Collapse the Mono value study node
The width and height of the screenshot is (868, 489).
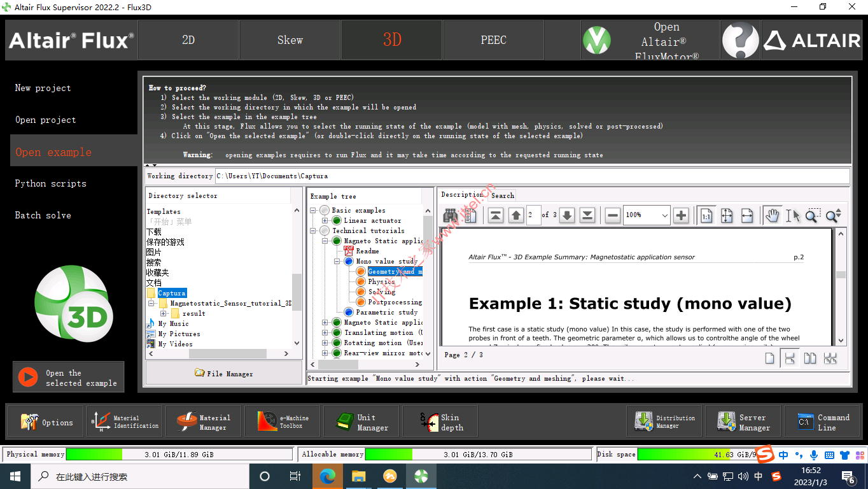[337, 261]
